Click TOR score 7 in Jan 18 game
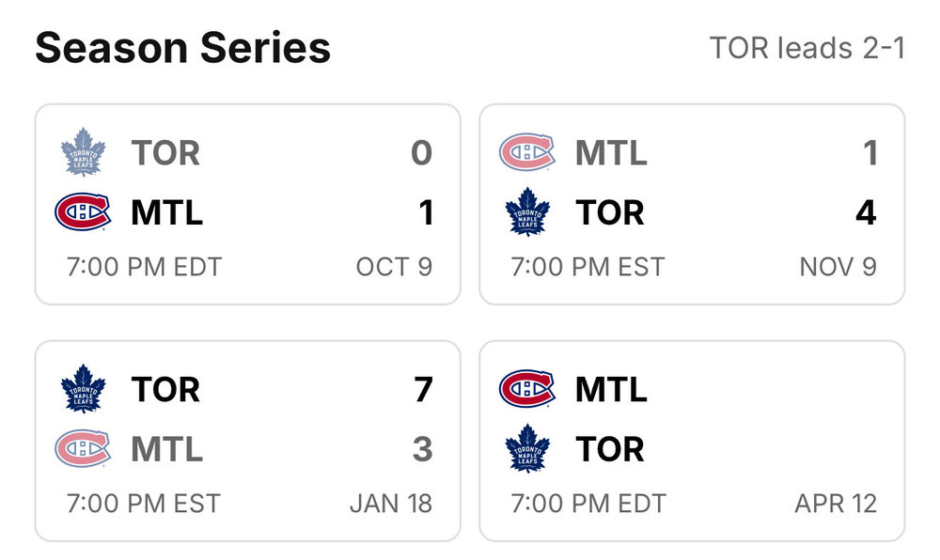 (423, 389)
